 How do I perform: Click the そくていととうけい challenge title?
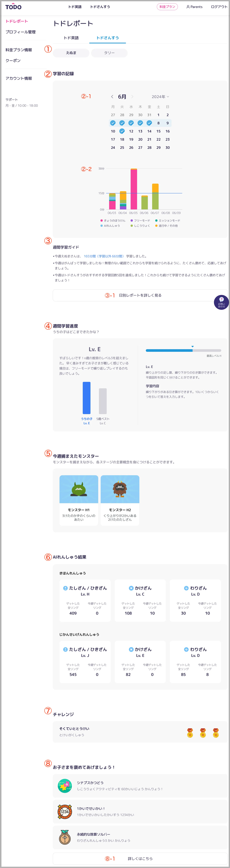pyautogui.click(x=74, y=728)
